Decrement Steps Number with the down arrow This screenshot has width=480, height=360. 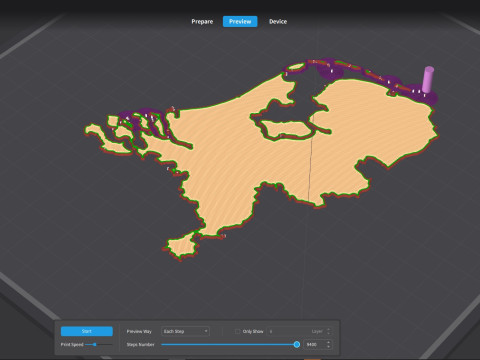pyautogui.click(x=329, y=347)
